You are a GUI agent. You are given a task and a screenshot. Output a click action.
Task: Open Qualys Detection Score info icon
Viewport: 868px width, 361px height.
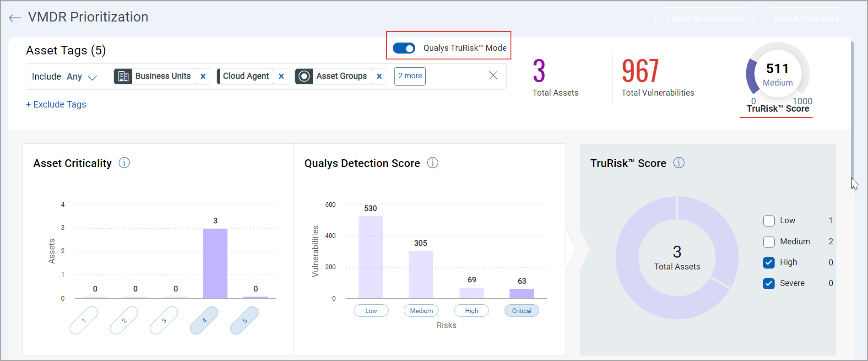pos(433,163)
